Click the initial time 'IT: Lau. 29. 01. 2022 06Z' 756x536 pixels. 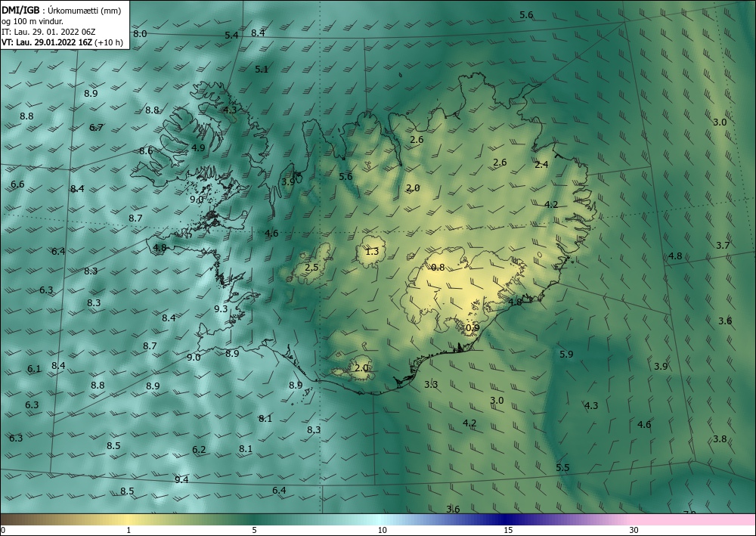click(x=48, y=32)
